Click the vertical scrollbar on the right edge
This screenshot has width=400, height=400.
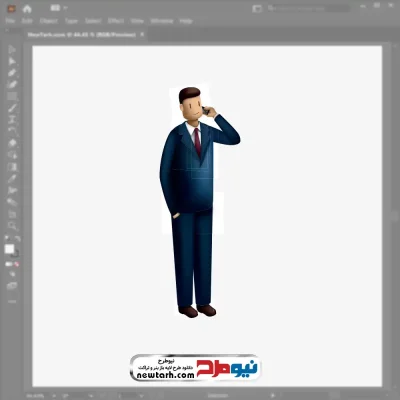pyautogui.click(x=394, y=216)
